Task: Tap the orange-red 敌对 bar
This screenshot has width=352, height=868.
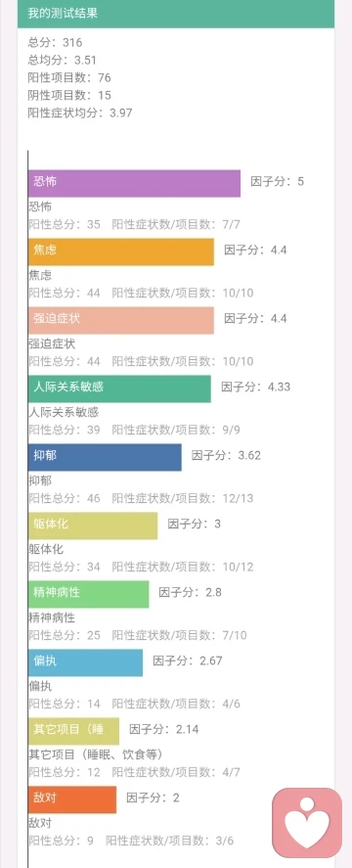Action: pyautogui.click(x=72, y=799)
